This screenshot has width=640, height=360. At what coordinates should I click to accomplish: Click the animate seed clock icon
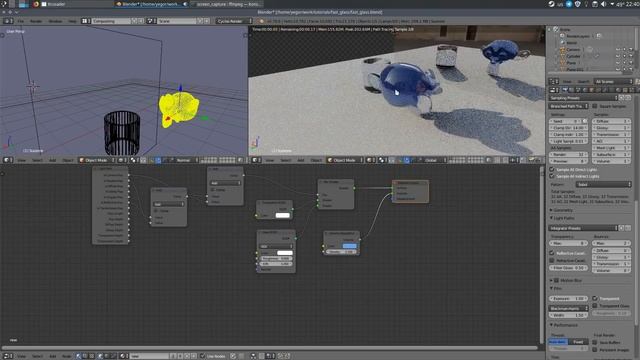click(x=585, y=121)
